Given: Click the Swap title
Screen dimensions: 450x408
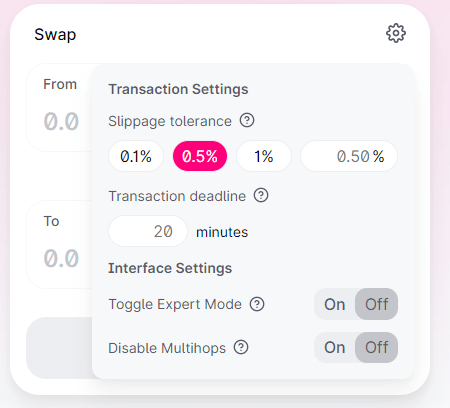Looking at the screenshot, I should tap(55, 35).
